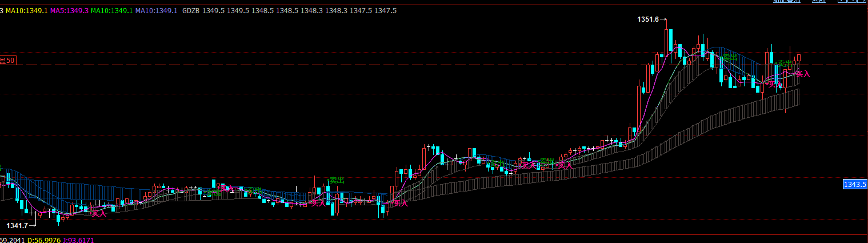Click the first 卖出 signal after 1351.6 peak
Image resolution: width=868 pixels, height=243 pixels.
click(729, 58)
